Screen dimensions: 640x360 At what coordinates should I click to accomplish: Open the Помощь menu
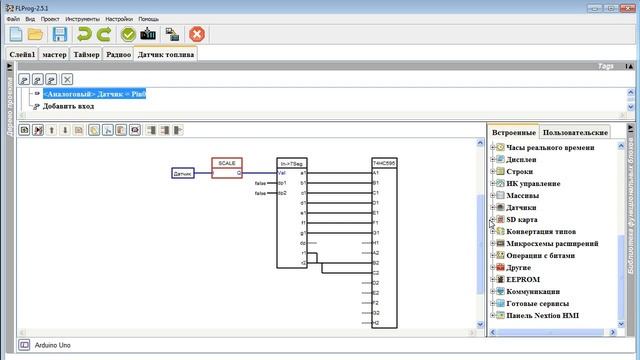coord(149,19)
